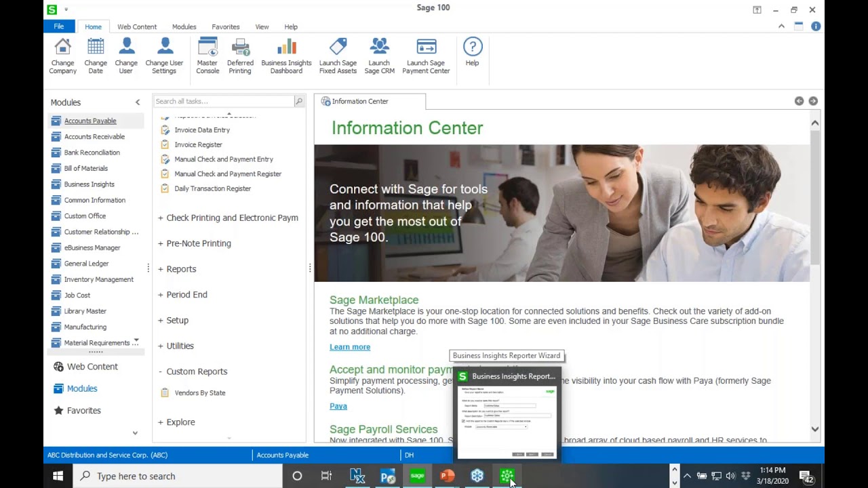
Task: Switch to the Favorites ribbon tab
Action: [225, 27]
